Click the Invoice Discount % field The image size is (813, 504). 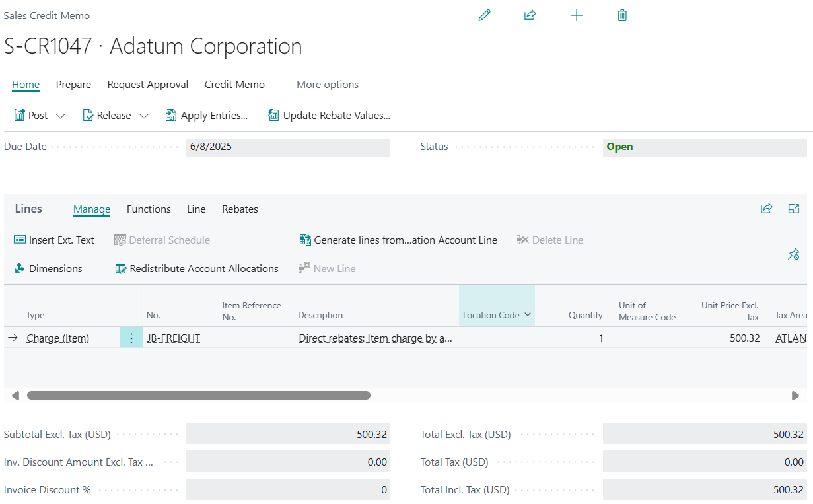click(x=288, y=489)
